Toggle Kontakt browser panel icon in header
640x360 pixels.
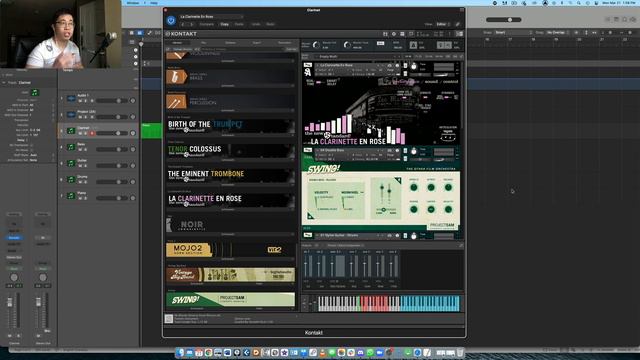[385, 34]
